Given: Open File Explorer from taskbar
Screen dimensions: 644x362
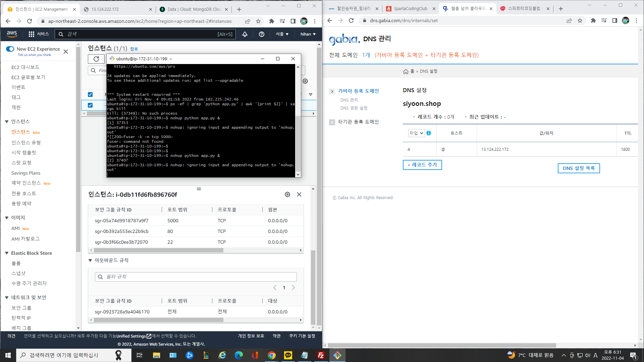Looking at the screenshot, I should tap(157, 355).
